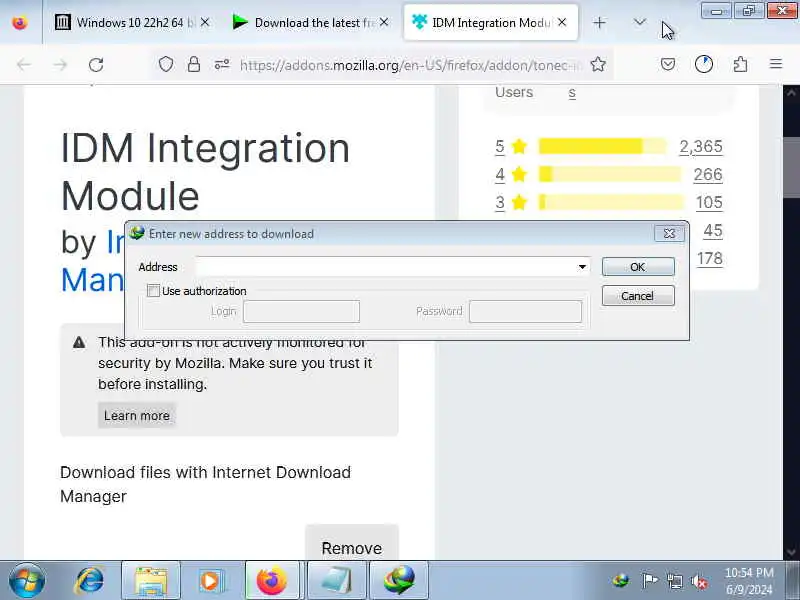Open the Windows Start menu
The width and height of the screenshot is (800, 600).
[x=27, y=581]
